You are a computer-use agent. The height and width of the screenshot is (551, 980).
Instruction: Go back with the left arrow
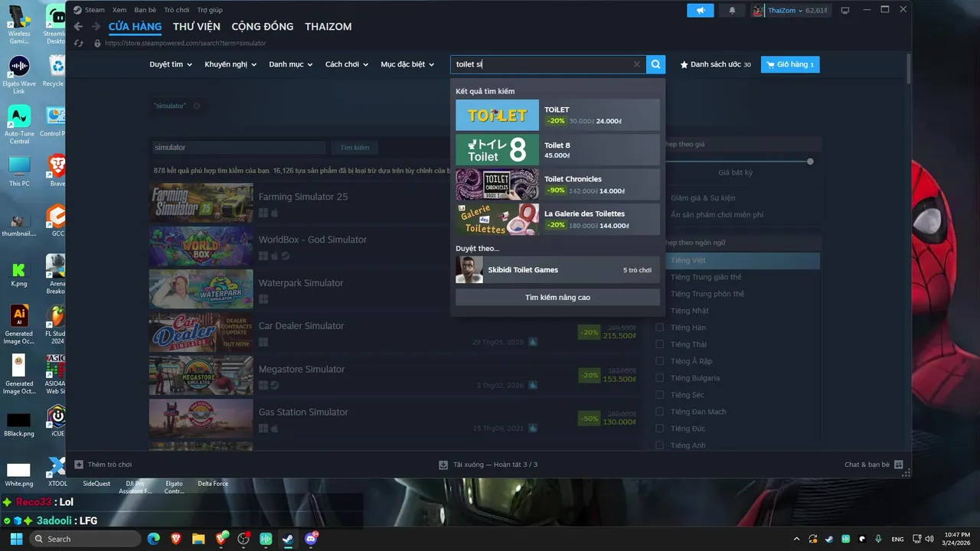point(78,27)
